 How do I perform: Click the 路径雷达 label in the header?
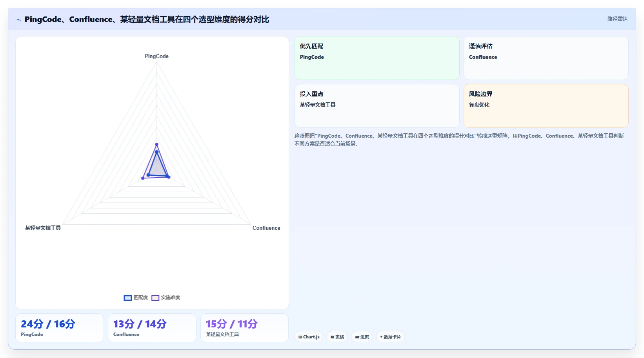[617, 19]
